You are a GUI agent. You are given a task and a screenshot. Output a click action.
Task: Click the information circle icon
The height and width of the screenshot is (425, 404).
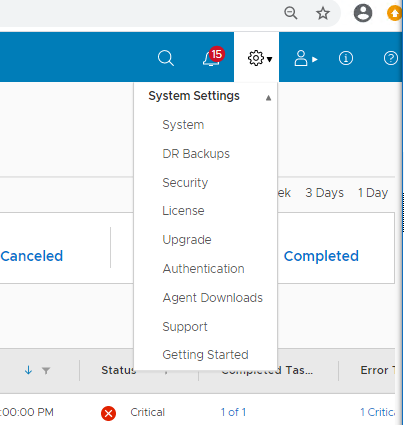[346, 58]
